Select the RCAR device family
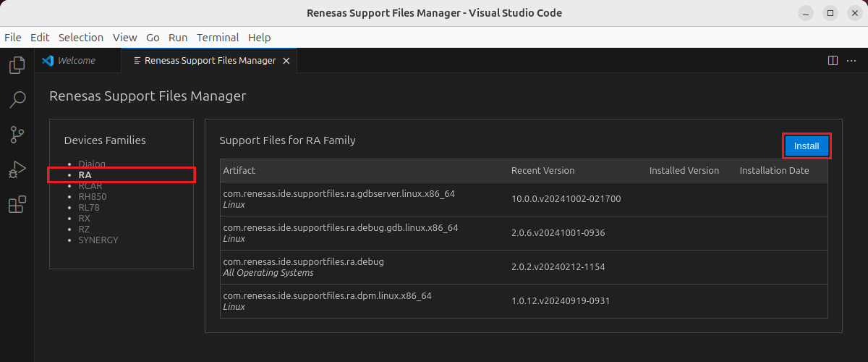The image size is (868, 362). [x=90, y=186]
